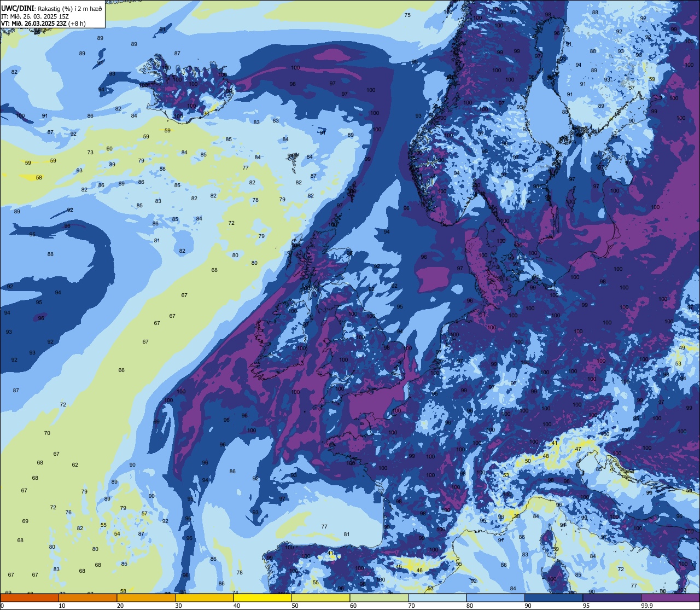Click the legend tick label 10
The height and width of the screenshot is (610, 700).
point(62,606)
